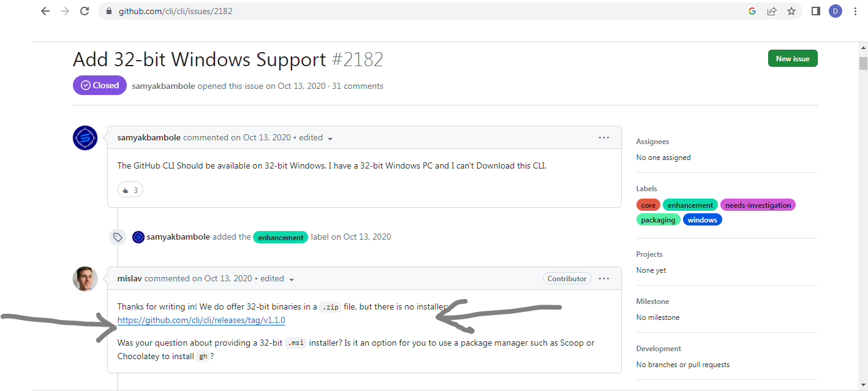Open mislav author link
Image resolution: width=868 pixels, height=391 pixels.
point(130,279)
